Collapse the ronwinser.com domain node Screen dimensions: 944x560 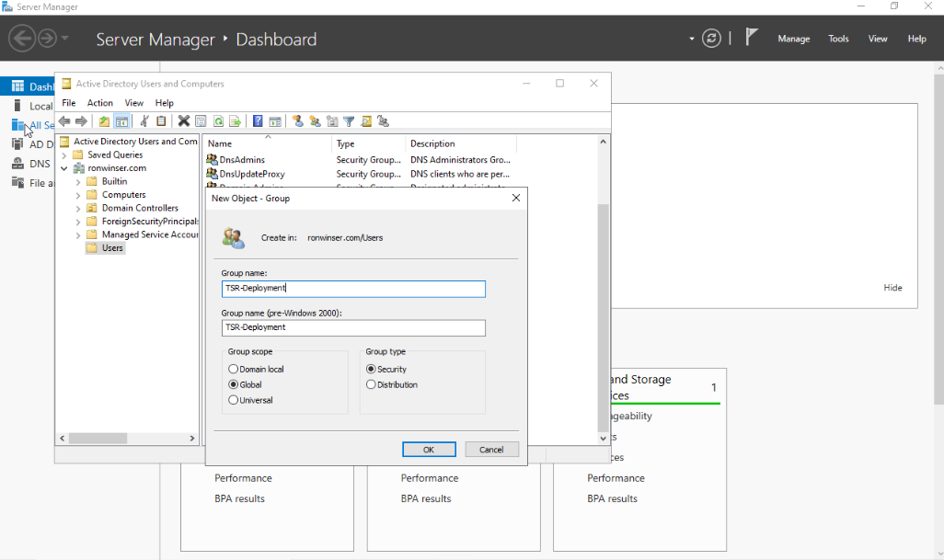64,168
